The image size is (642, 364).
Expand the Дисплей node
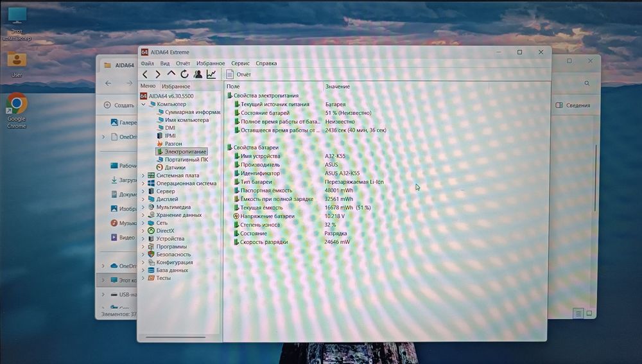click(x=143, y=199)
